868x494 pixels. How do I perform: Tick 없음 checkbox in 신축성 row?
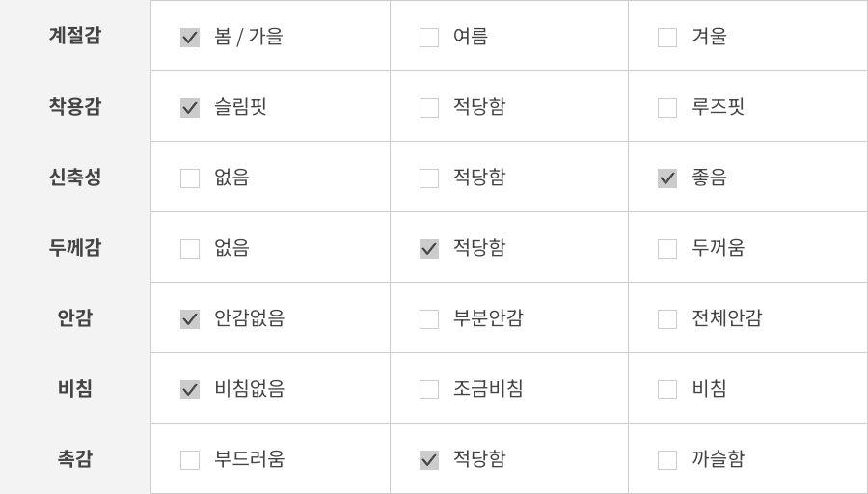[x=190, y=178]
